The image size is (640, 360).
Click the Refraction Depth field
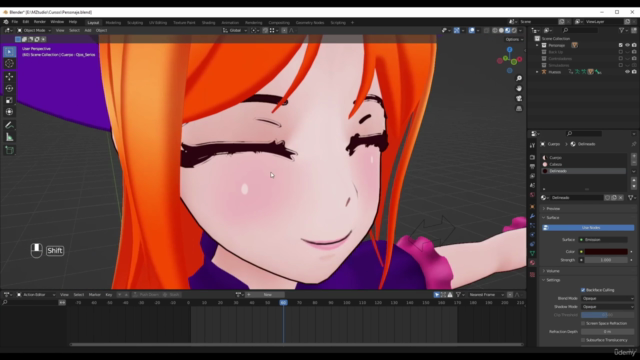point(607,332)
